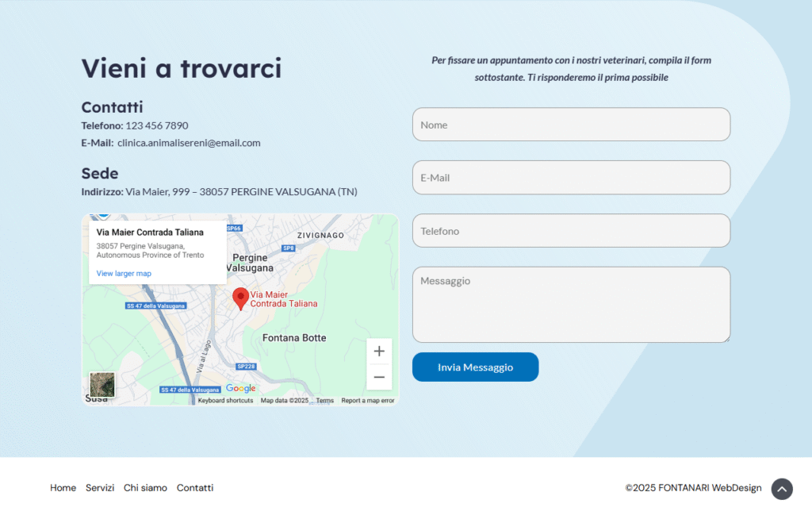Zoom in on the map

[x=379, y=352]
